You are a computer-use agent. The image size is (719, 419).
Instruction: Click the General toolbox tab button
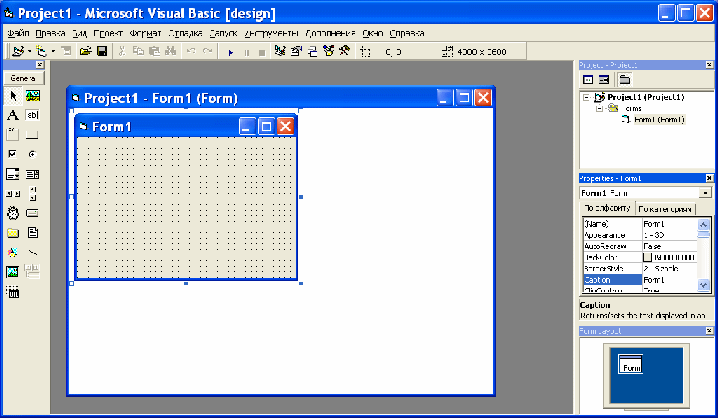coord(24,78)
